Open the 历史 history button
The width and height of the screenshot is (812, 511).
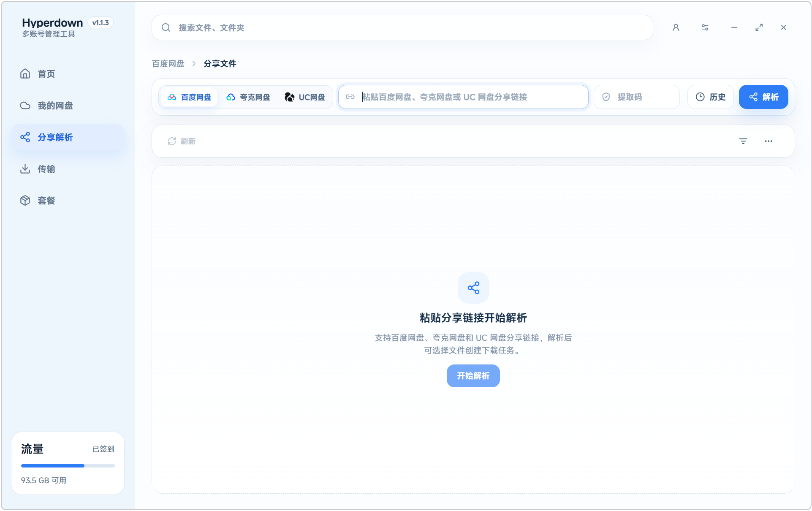pos(711,97)
